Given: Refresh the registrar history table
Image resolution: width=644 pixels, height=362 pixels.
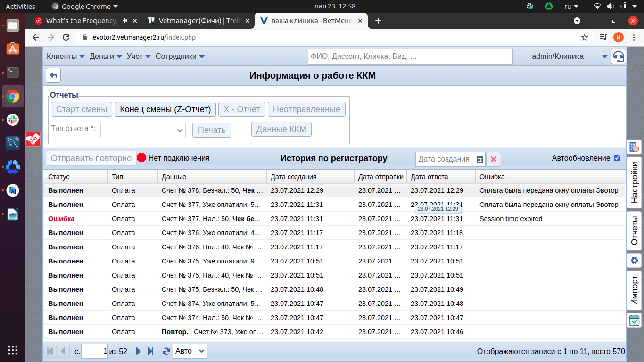Looking at the screenshot, I should click(166, 351).
